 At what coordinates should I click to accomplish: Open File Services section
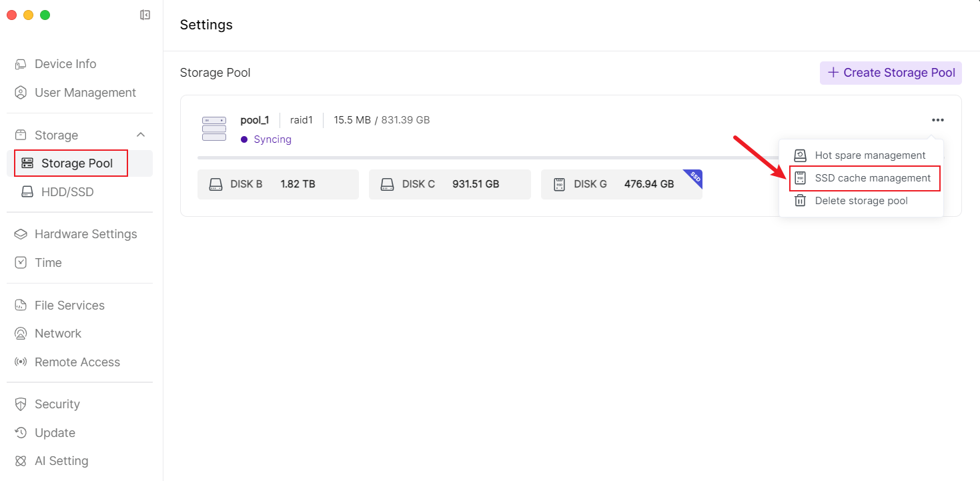pos(69,306)
